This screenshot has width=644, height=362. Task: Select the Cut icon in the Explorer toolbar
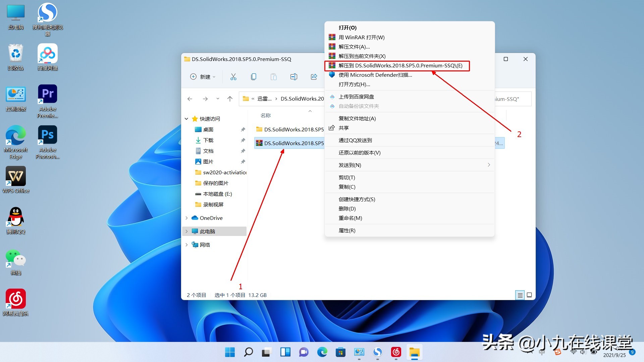(233, 77)
